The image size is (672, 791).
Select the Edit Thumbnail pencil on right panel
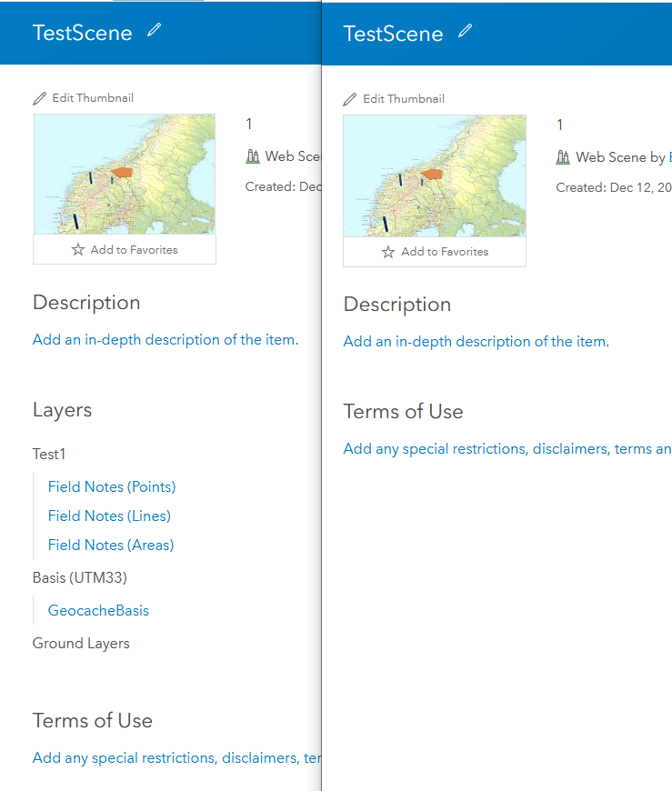(x=351, y=98)
